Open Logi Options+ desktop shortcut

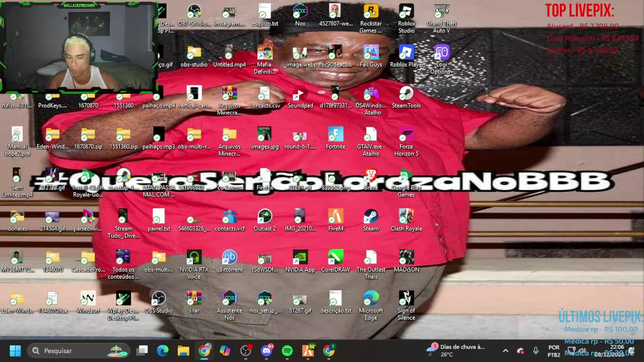442,60
